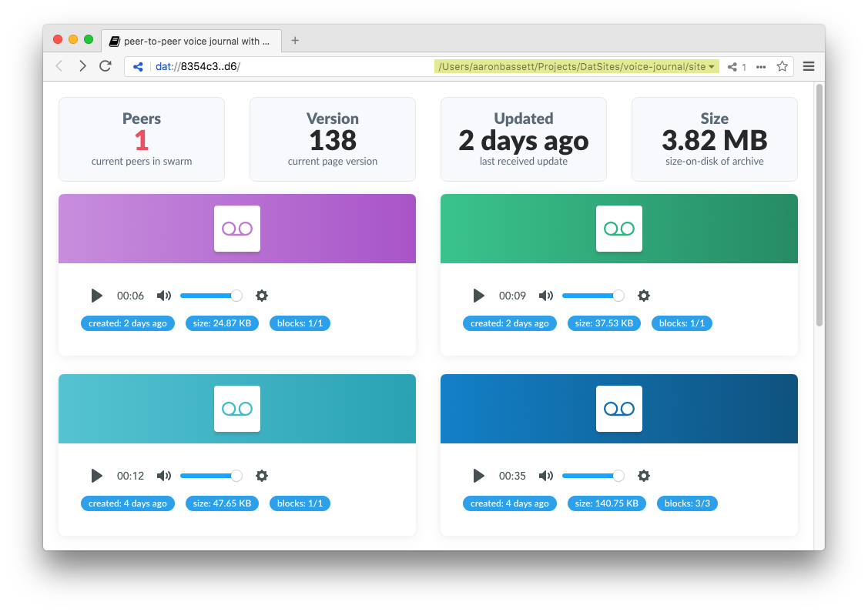Adjust volume slider of 00:09 recording
This screenshot has width=868, height=612.
pos(593,296)
